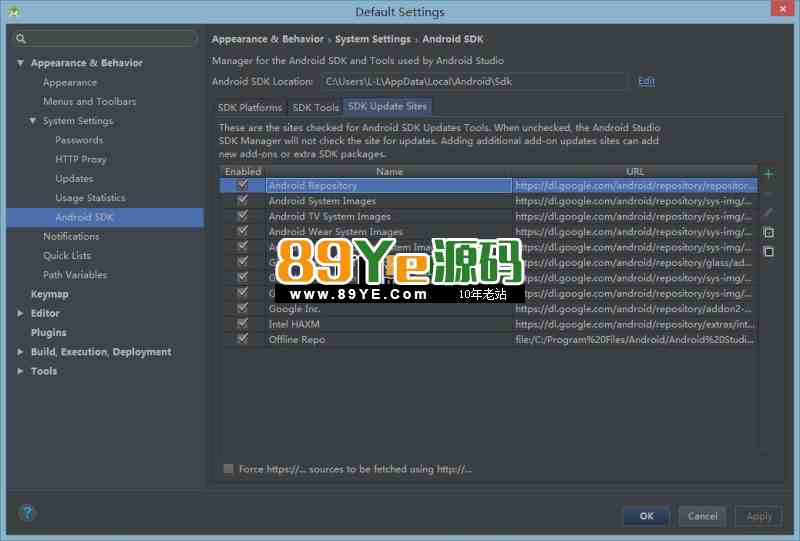Open Quick Lists settings
The width and height of the screenshot is (800, 541).
click(x=67, y=255)
